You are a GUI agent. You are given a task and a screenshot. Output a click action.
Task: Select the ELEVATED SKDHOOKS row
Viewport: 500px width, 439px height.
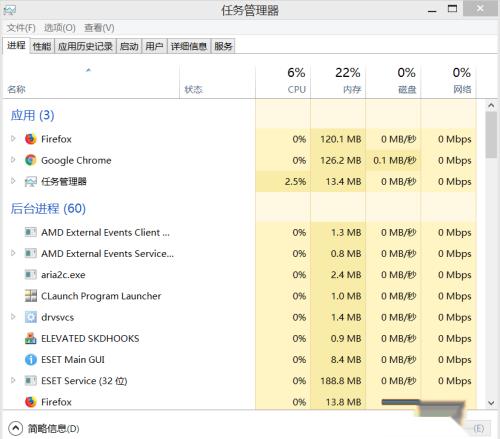[240, 338]
